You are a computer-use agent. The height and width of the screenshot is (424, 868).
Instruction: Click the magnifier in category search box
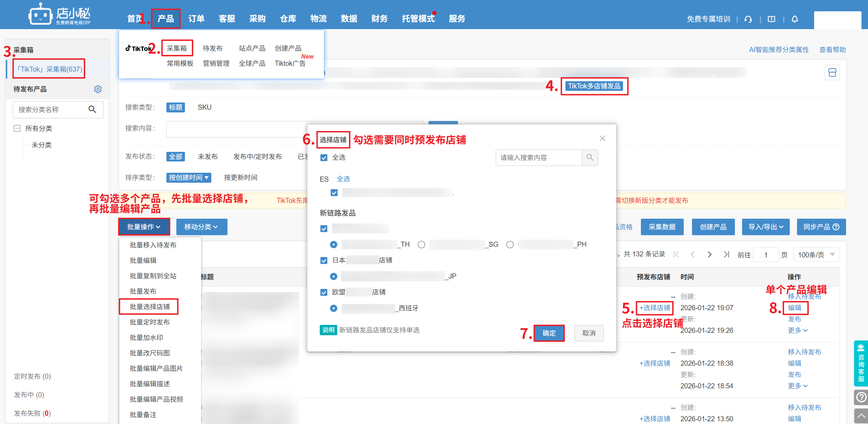pyautogui.click(x=92, y=109)
